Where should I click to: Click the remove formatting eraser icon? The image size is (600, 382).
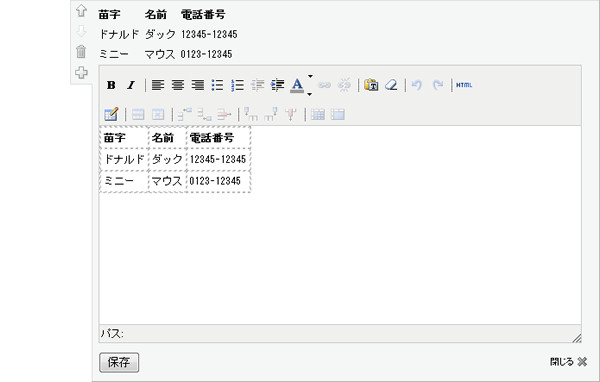pos(391,85)
